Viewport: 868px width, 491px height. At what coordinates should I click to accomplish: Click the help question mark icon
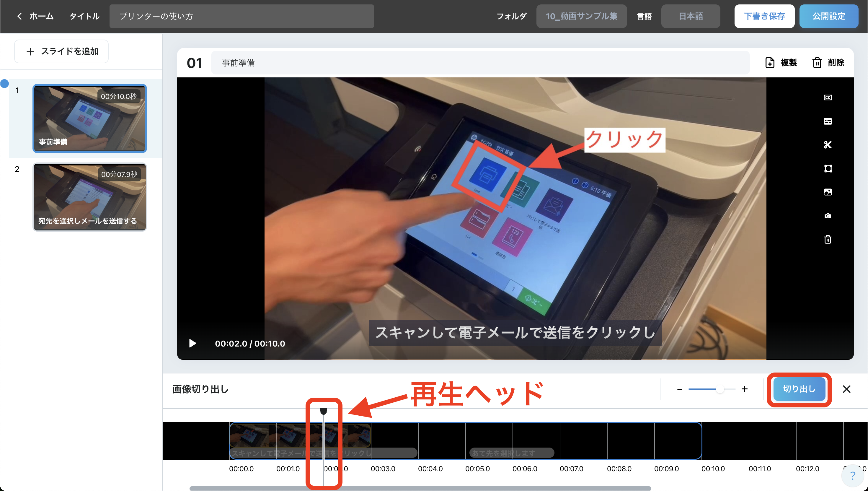[853, 475]
